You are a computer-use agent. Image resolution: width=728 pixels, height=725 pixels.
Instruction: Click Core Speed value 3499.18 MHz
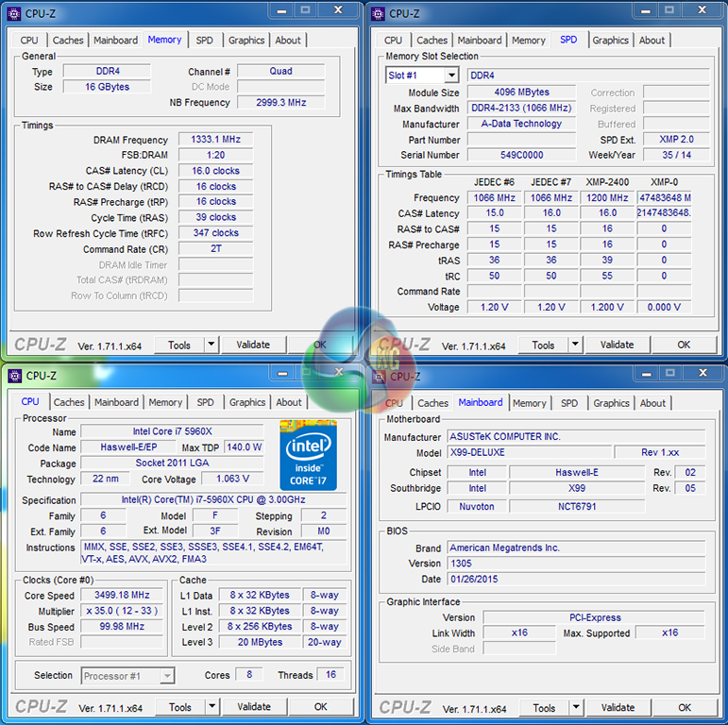pyautogui.click(x=122, y=595)
